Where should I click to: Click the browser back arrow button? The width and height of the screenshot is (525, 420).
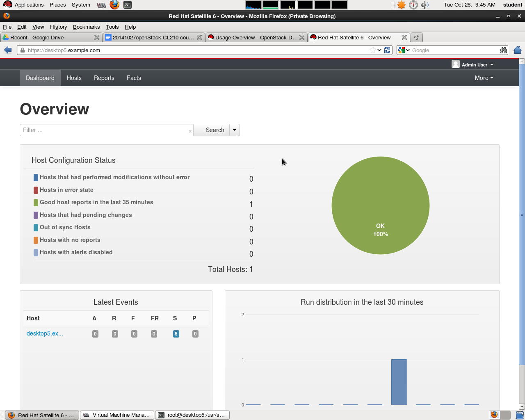click(x=8, y=50)
